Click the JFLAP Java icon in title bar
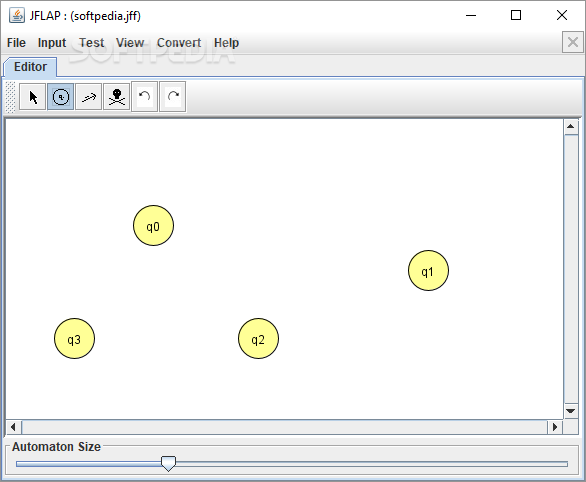Screen dimensions: 586x482 coord(17,15)
